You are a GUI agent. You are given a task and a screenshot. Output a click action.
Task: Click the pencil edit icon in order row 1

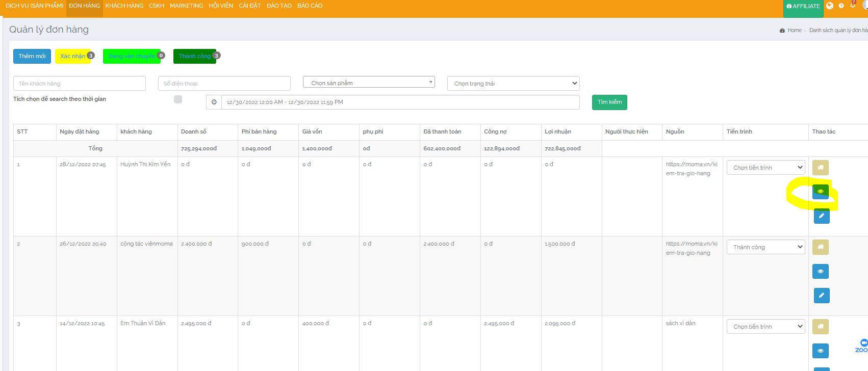point(821,216)
